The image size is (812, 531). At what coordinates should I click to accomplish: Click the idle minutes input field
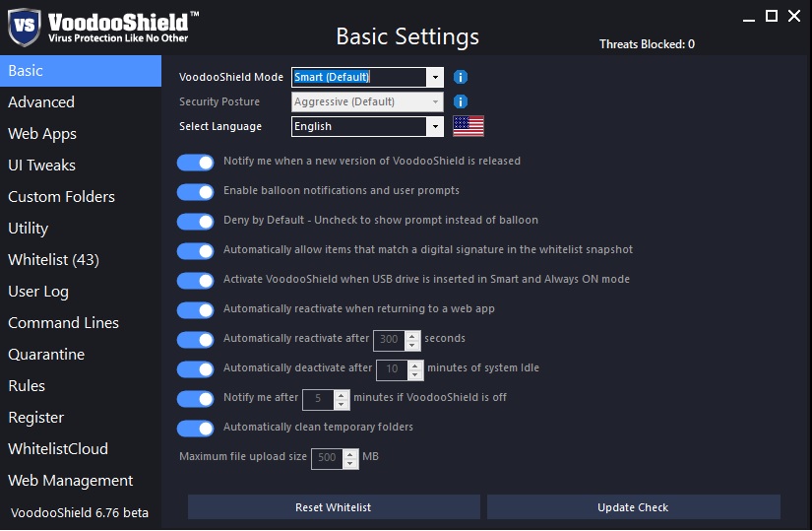(391, 368)
